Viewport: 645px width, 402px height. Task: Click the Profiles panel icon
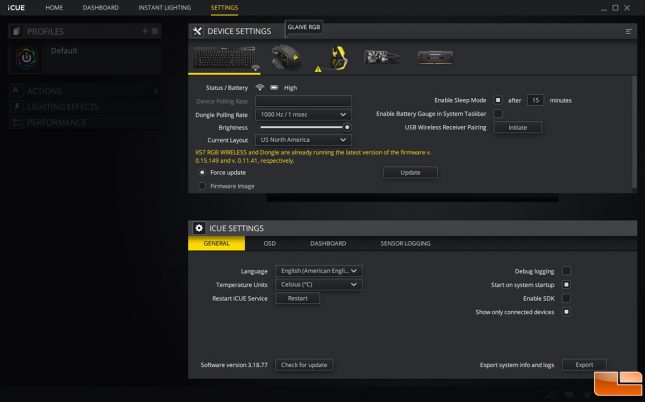pos(16,31)
